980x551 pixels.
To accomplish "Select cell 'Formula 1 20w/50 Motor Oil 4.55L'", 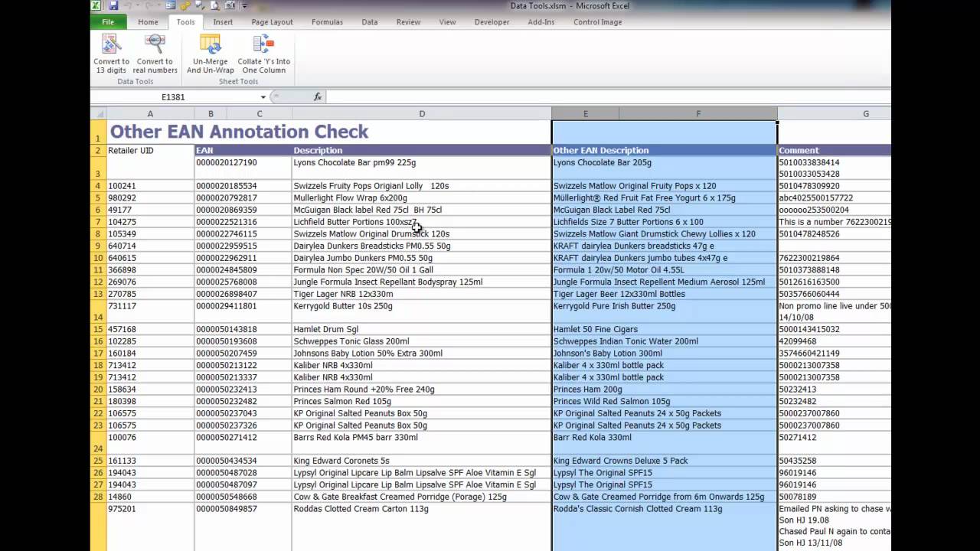I will pyautogui.click(x=665, y=270).
